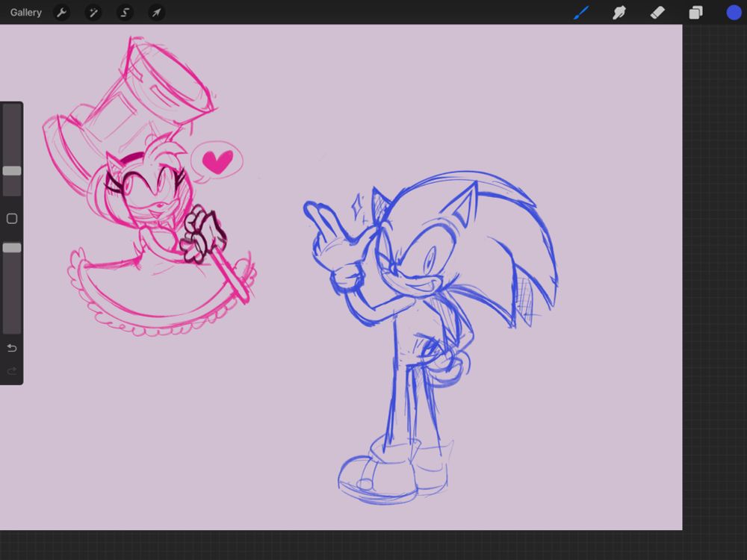Tap the square Modify button on sidebar

(12, 219)
